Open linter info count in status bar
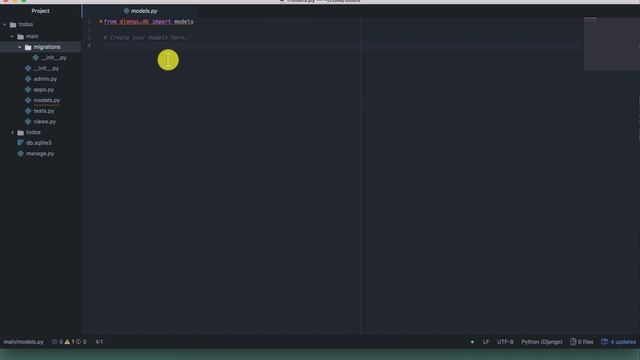640x360 pixels. click(81, 342)
